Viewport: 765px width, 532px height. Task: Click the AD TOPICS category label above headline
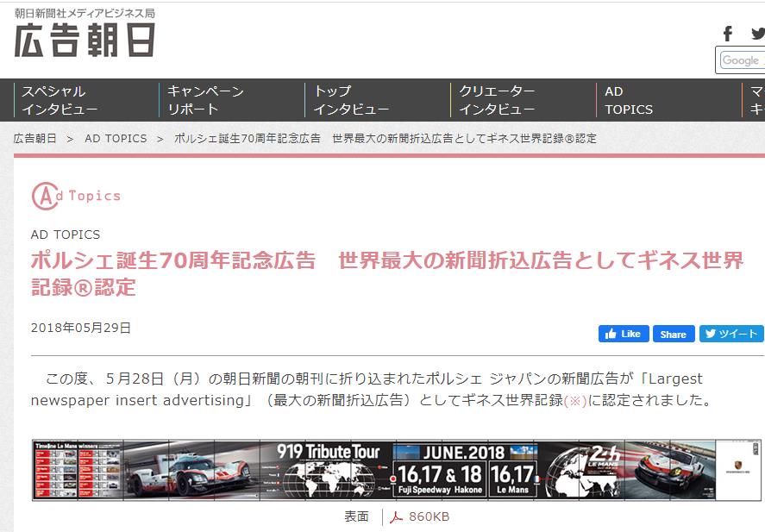coord(66,235)
